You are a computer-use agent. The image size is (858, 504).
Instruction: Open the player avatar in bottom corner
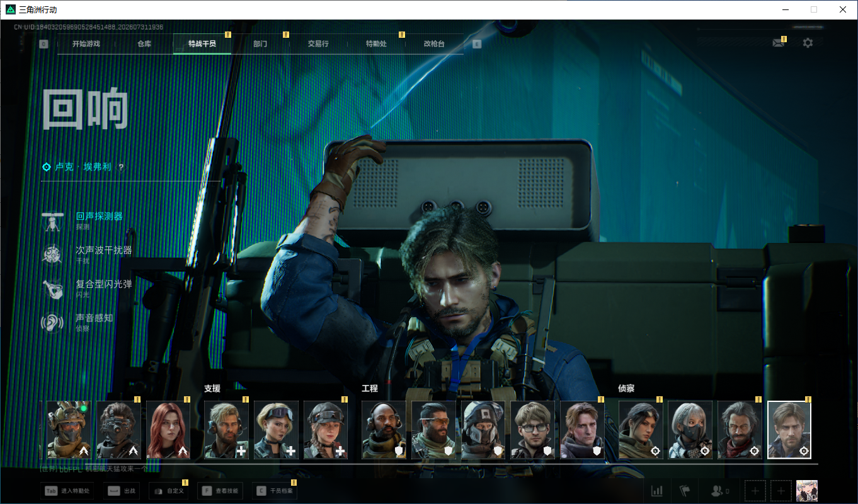[x=807, y=490]
